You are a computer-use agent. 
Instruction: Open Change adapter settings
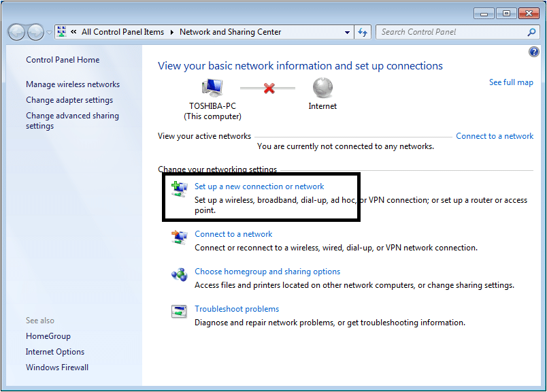(69, 100)
